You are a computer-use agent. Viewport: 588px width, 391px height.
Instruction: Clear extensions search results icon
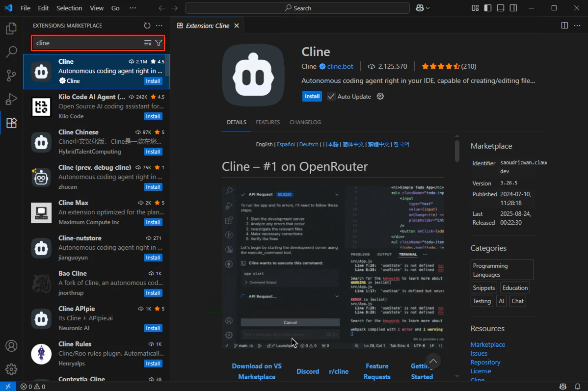[148, 43]
